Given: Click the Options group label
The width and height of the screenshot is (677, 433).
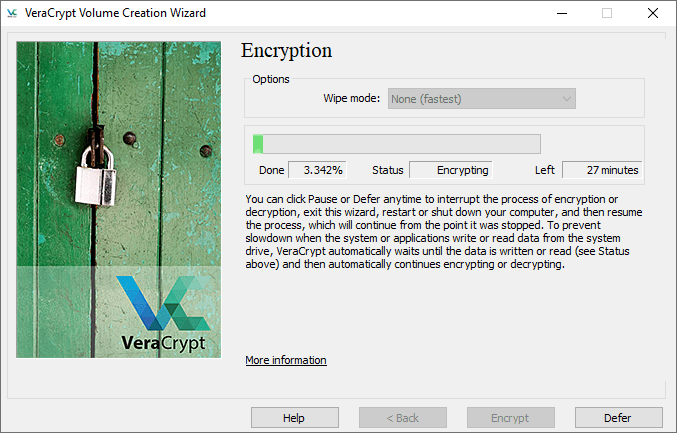Looking at the screenshot, I should click(x=271, y=79).
